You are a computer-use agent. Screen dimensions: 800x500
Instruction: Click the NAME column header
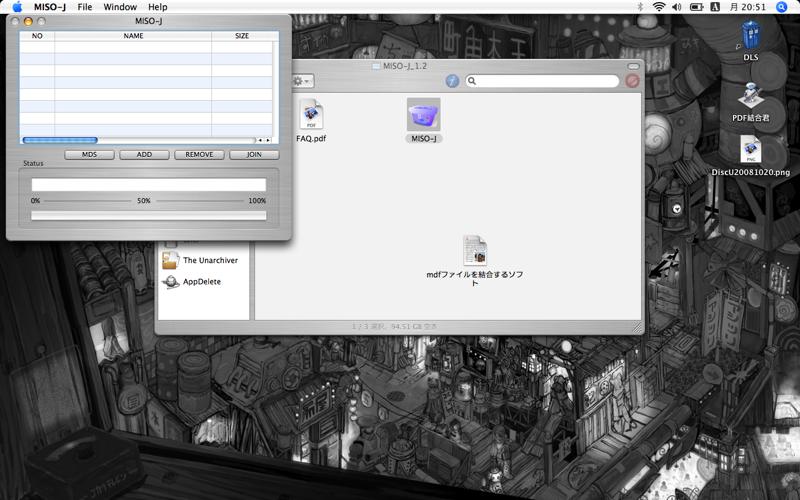tap(133, 36)
